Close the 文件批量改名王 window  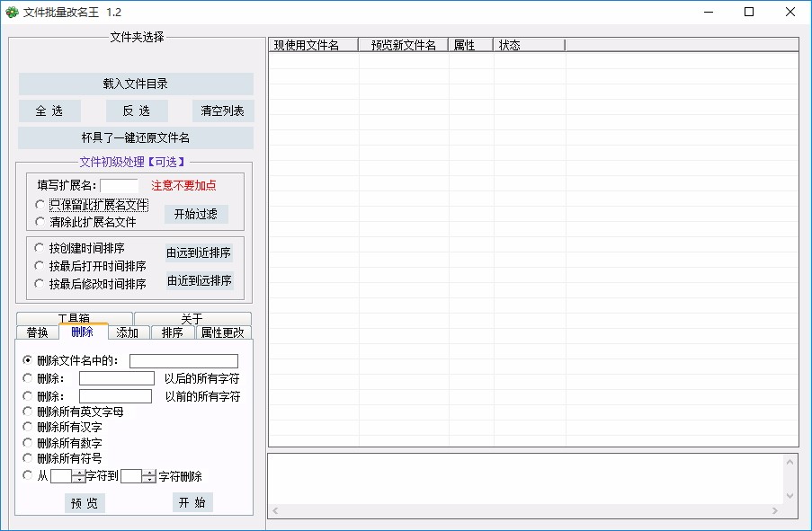tap(790, 12)
